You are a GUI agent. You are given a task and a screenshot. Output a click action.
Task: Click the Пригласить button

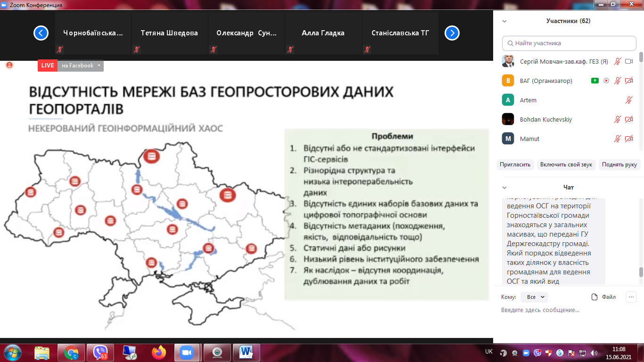tap(515, 165)
